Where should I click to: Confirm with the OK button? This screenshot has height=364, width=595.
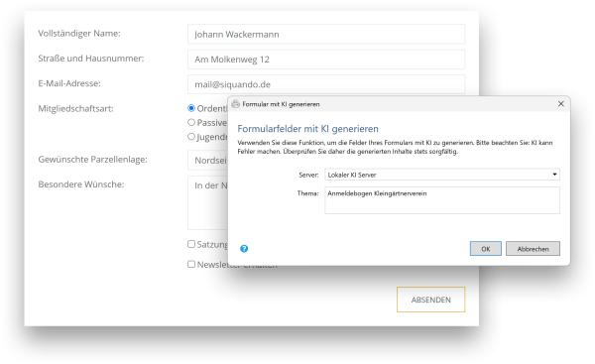[485, 249]
